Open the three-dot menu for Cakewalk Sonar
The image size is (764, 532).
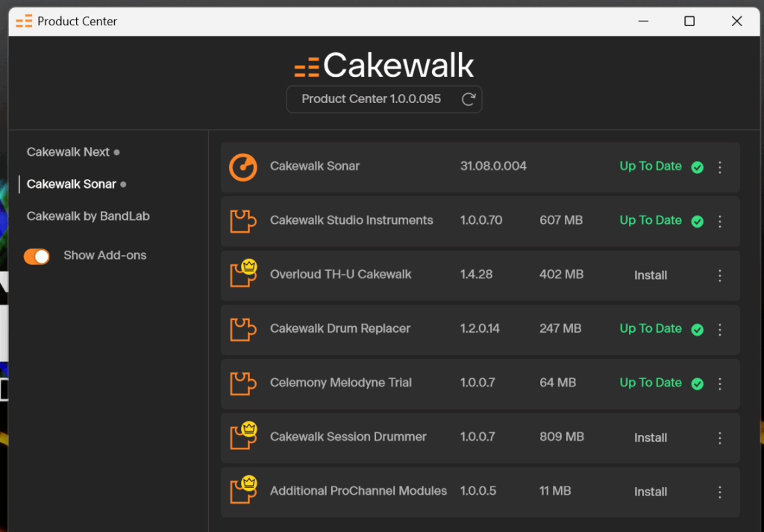[x=720, y=167]
